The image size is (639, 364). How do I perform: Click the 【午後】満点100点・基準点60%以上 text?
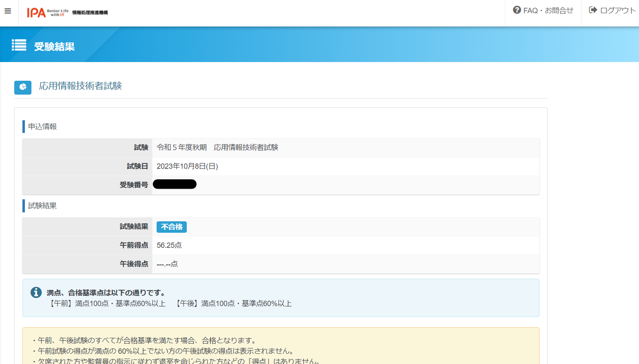[233, 304]
